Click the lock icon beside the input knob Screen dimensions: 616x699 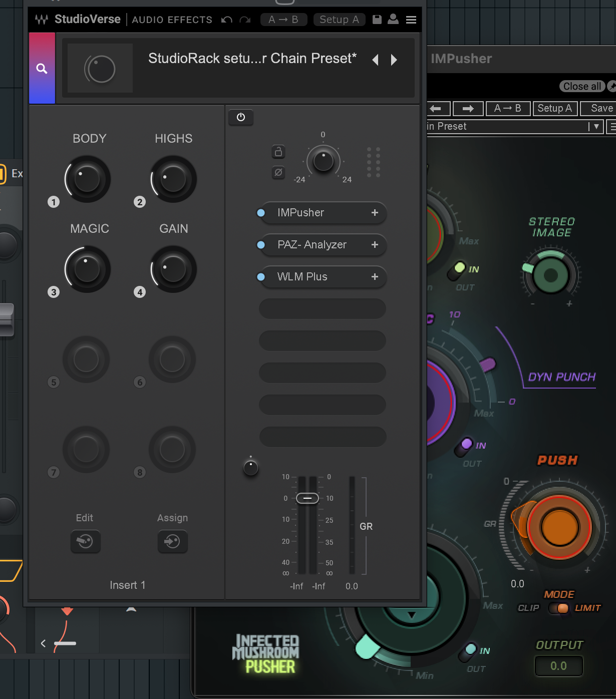click(x=278, y=151)
